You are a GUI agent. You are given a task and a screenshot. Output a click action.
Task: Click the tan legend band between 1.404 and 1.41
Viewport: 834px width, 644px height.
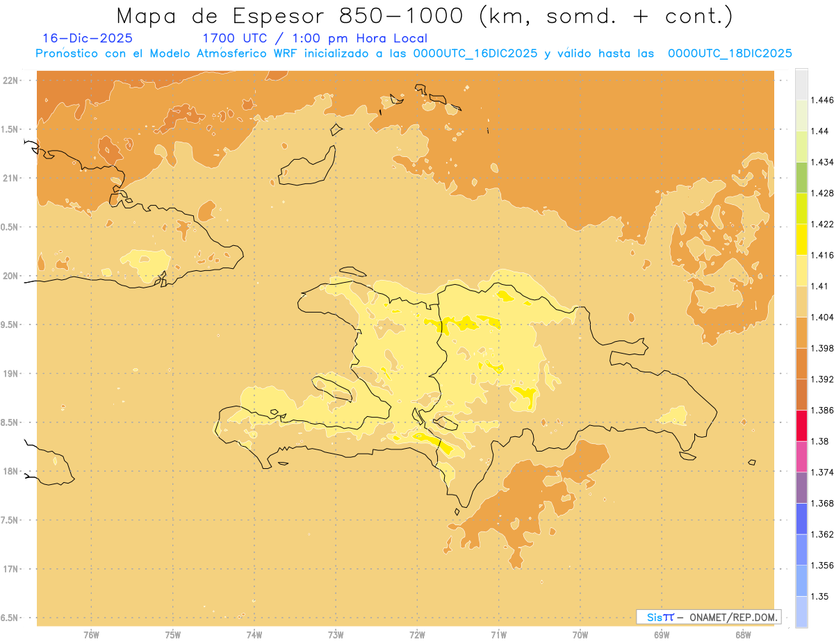[x=801, y=302]
